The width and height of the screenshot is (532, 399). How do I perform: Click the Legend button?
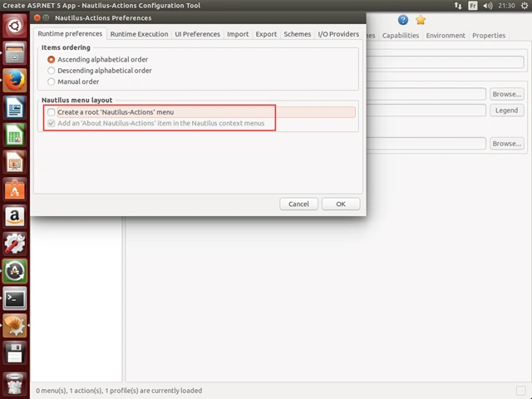[x=506, y=111]
